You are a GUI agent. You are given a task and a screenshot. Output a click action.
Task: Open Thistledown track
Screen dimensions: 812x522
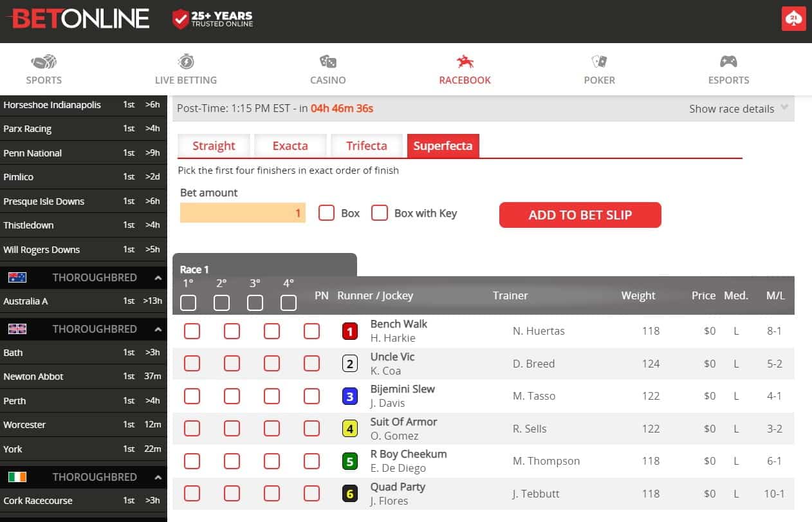tap(83, 225)
